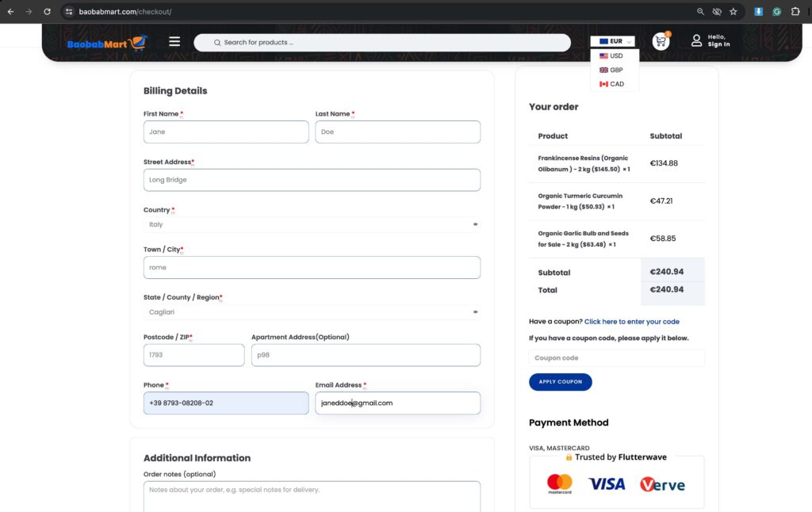Select USD from the currency menu

point(612,55)
